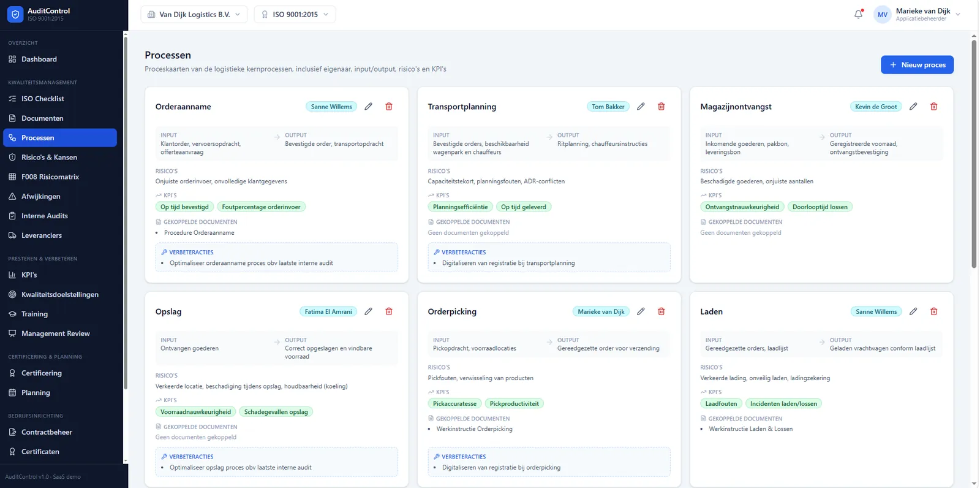
Task: Open F008 Risicomatrix
Action: pyautogui.click(x=60, y=177)
